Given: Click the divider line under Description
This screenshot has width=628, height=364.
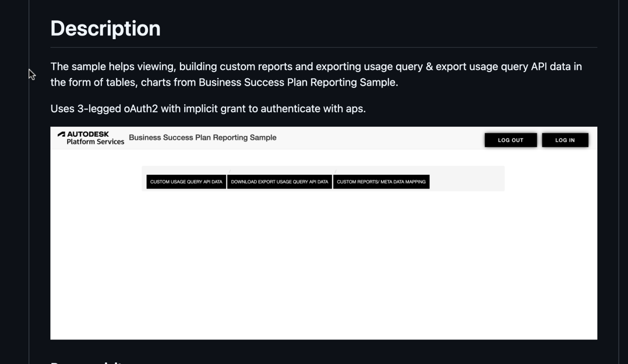Looking at the screenshot, I should pos(323,46).
